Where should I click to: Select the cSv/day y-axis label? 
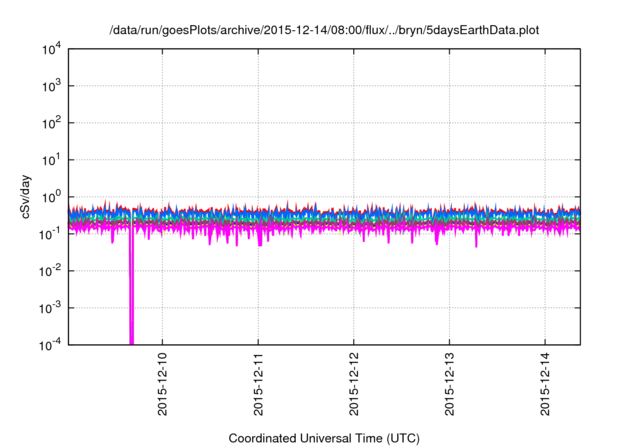26,197
